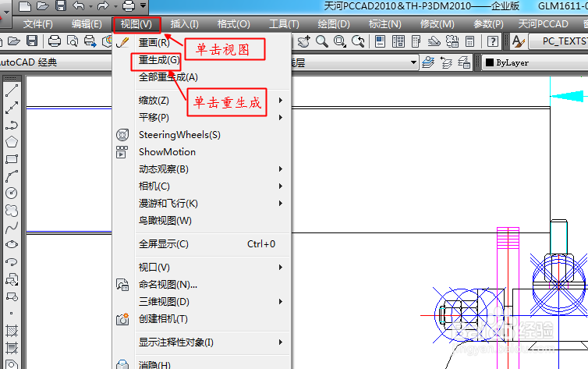
Task: Click the Zoom Window icon
Action: point(340,41)
